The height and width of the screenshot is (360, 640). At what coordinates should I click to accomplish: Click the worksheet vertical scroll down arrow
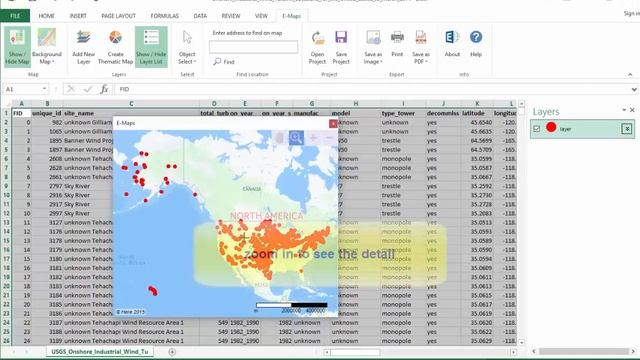pyautogui.click(x=521, y=342)
